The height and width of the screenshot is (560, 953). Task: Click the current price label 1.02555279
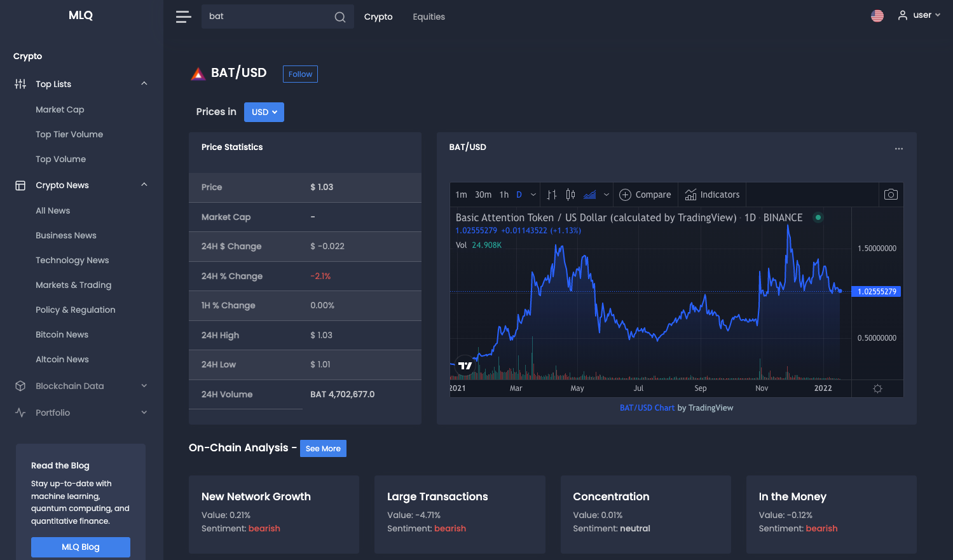[x=876, y=292]
